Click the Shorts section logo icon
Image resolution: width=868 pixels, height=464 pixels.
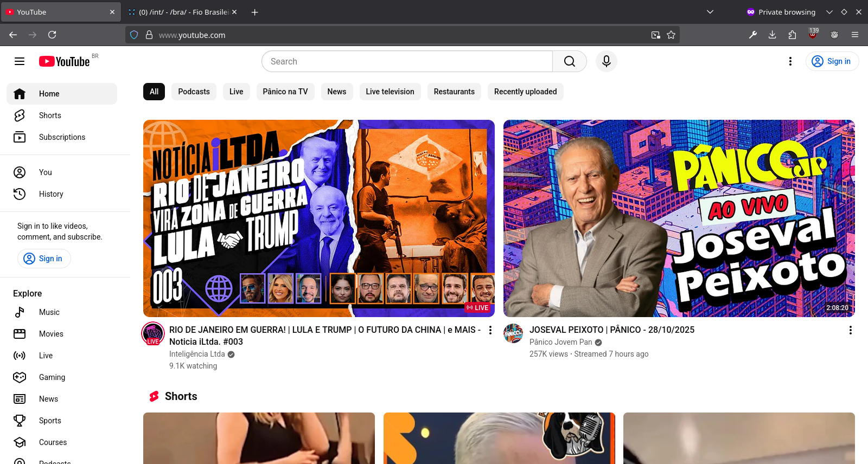click(154, 396)
